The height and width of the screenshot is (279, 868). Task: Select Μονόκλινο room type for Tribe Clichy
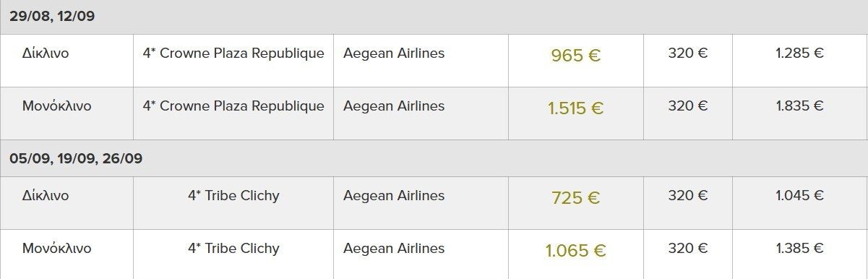tap(57, 249)
